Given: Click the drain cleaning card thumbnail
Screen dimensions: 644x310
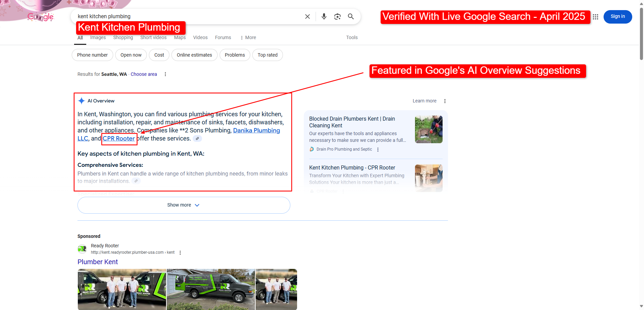Looking at the screenshot, I should 428,129.
